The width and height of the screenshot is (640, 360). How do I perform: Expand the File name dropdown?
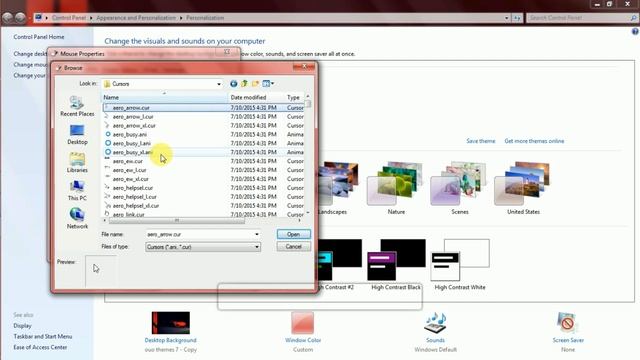[x=257, y=234]
